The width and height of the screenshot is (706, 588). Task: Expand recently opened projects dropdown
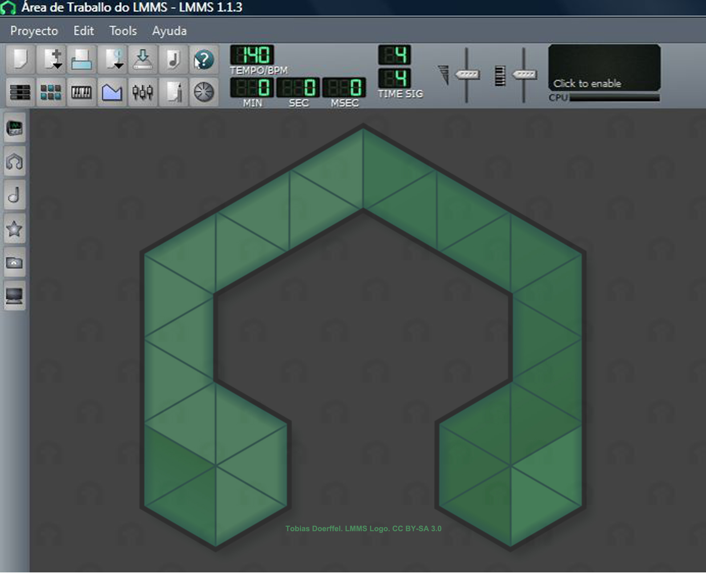coord(119,66)
